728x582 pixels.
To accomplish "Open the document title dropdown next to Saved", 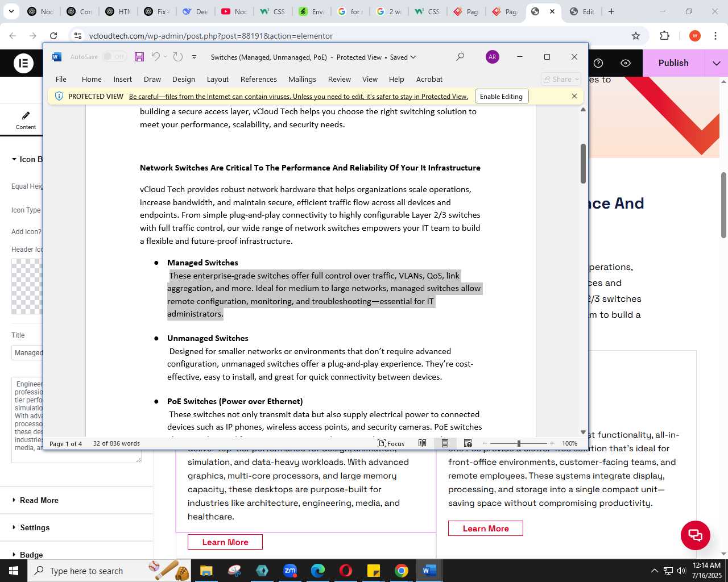I will [413, 57].
